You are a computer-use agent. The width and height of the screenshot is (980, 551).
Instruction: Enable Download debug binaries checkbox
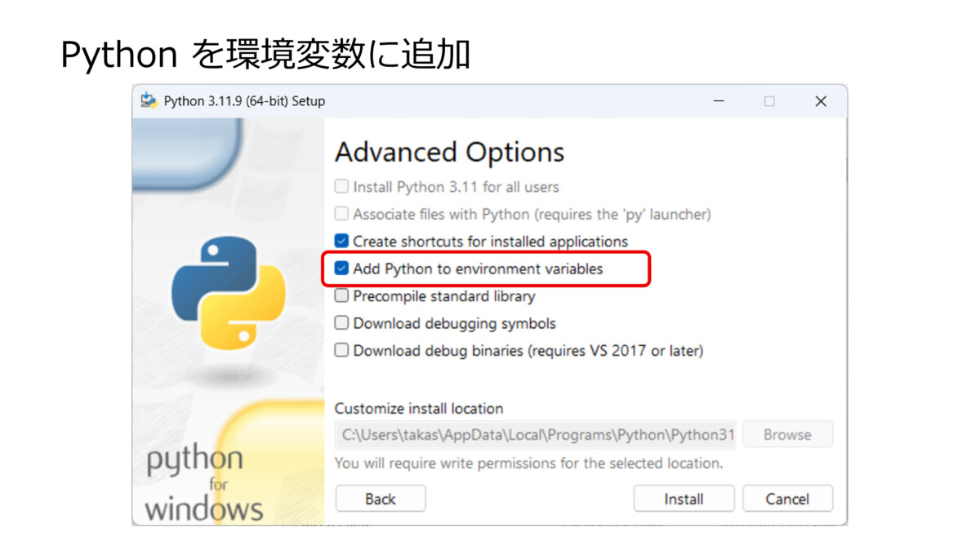click(x=341, y=351)
